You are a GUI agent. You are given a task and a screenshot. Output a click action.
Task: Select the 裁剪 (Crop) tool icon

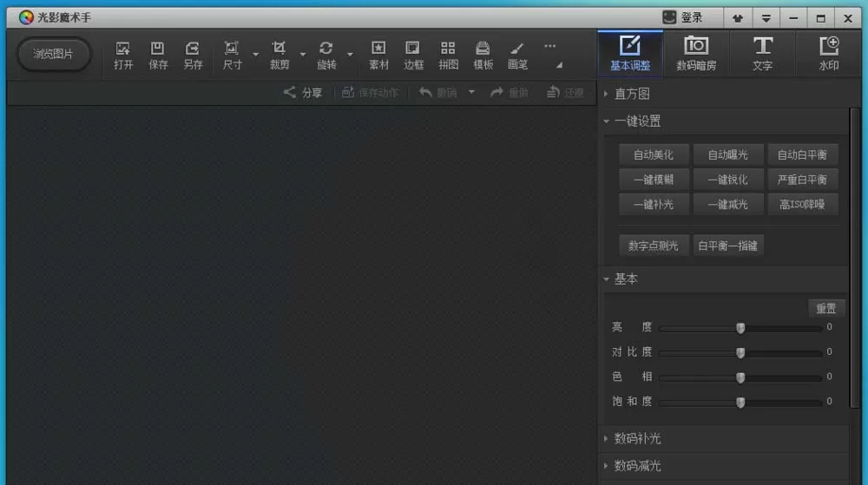279,49
